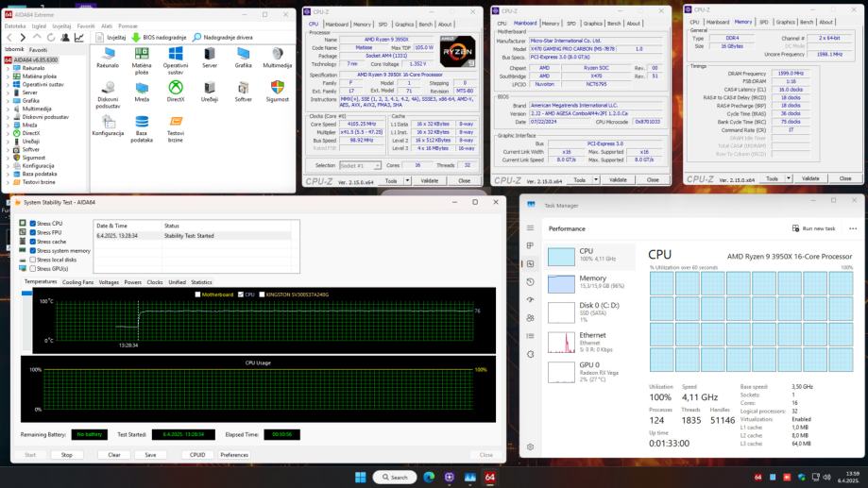Switch to the Cooling Fans tab

pos(77,281)
